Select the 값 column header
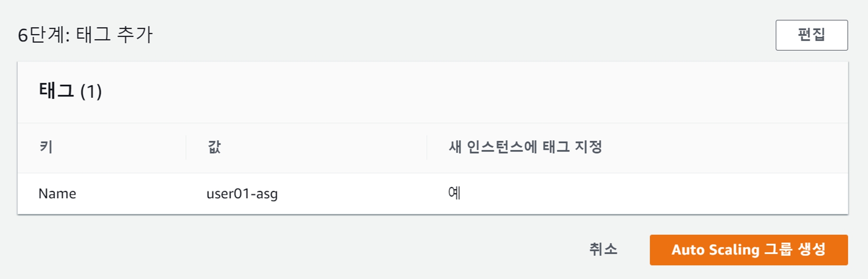This screenshot has height=279, width=868. [214, 147]
